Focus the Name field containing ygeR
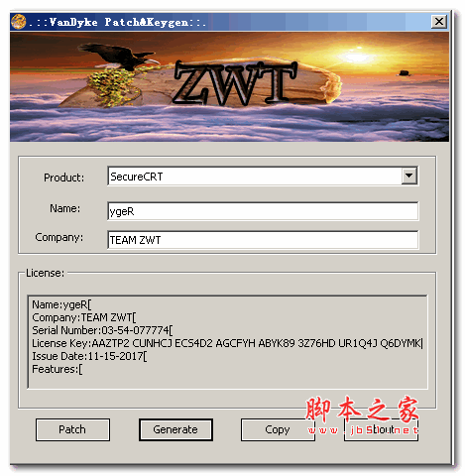This screenshot has width=465, height=476. pos(263,211)
